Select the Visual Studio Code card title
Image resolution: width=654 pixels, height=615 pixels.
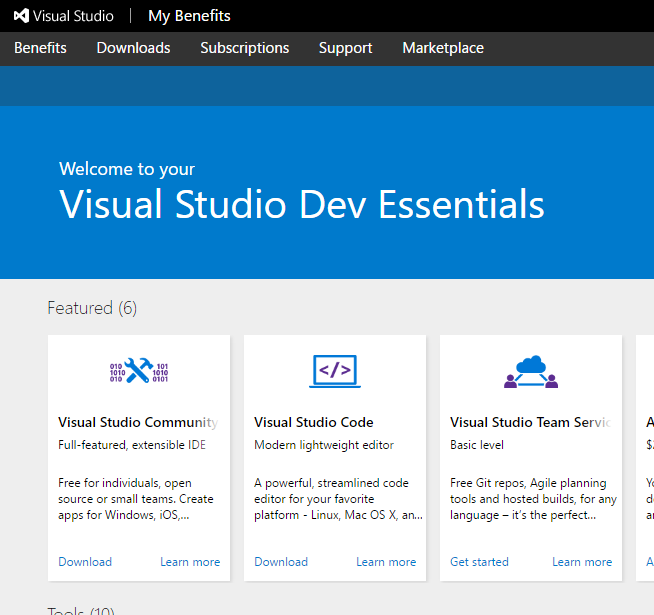(x=314, y=422)
